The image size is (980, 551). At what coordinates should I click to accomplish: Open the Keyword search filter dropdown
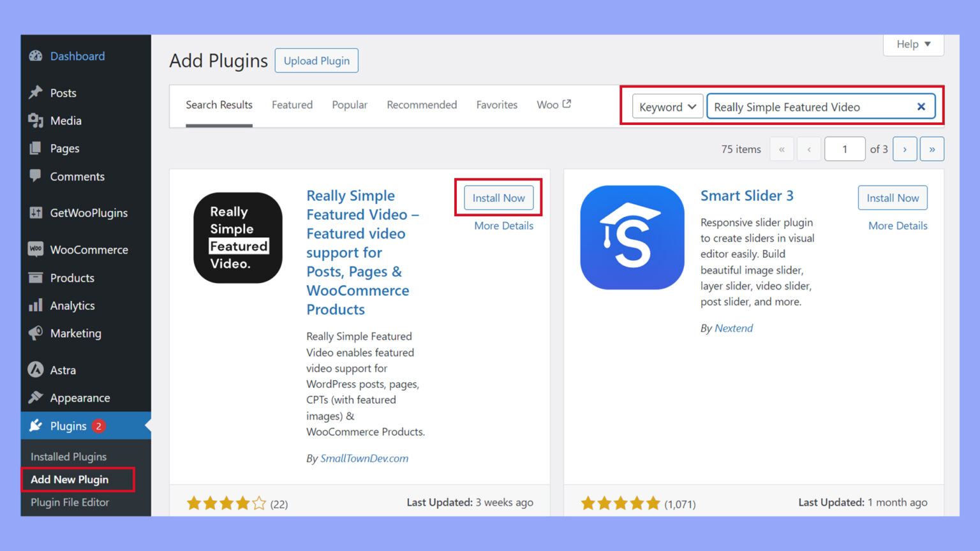667,107
